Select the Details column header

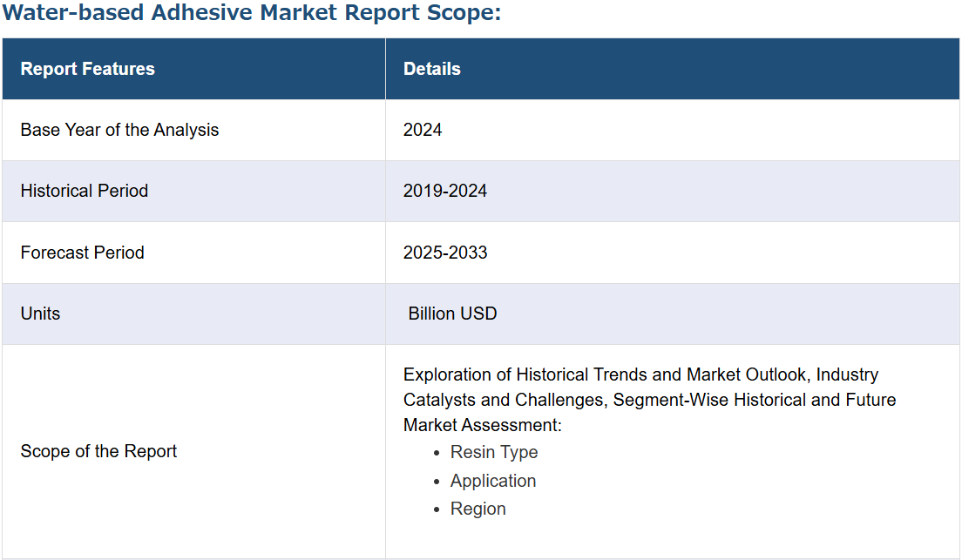pyautogui.click(x=431, y=69)
